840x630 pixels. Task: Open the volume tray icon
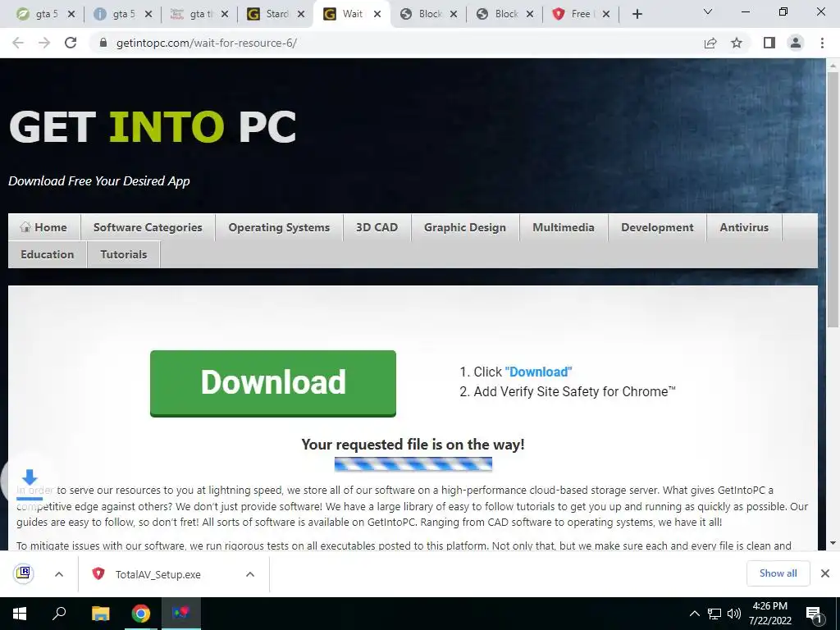[734, 614]
